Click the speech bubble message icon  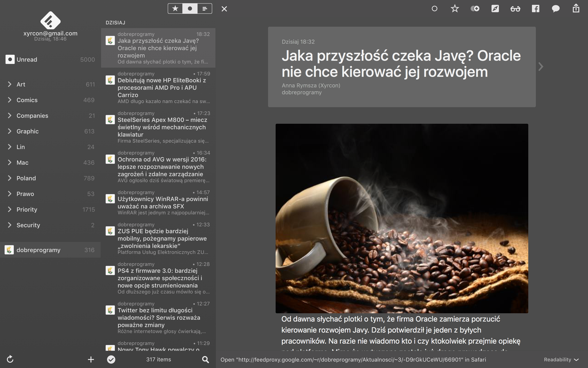coord(556,9)
